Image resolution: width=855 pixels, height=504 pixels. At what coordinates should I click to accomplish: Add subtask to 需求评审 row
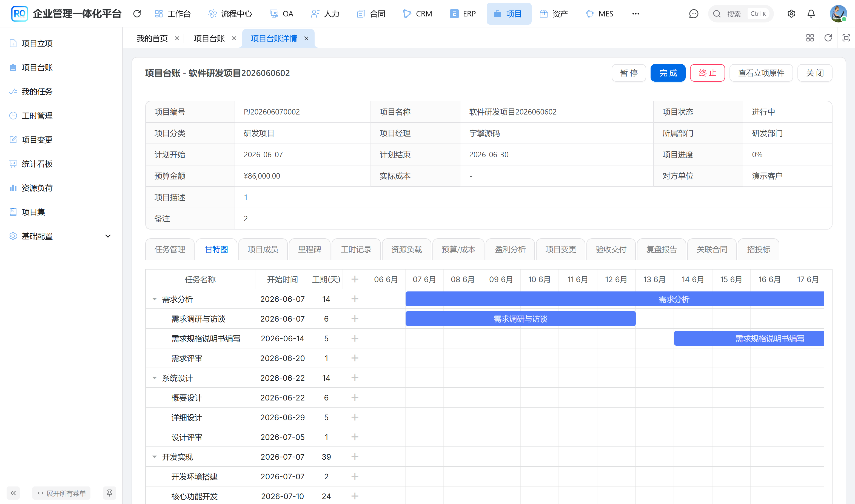click(x=355, y=358)
